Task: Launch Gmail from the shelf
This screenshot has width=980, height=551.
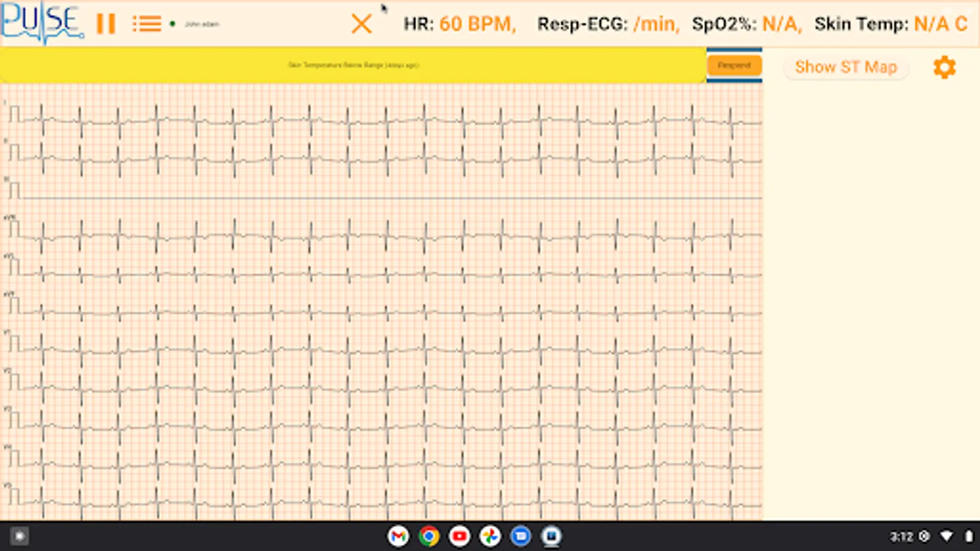Action: tap(399, 536)
